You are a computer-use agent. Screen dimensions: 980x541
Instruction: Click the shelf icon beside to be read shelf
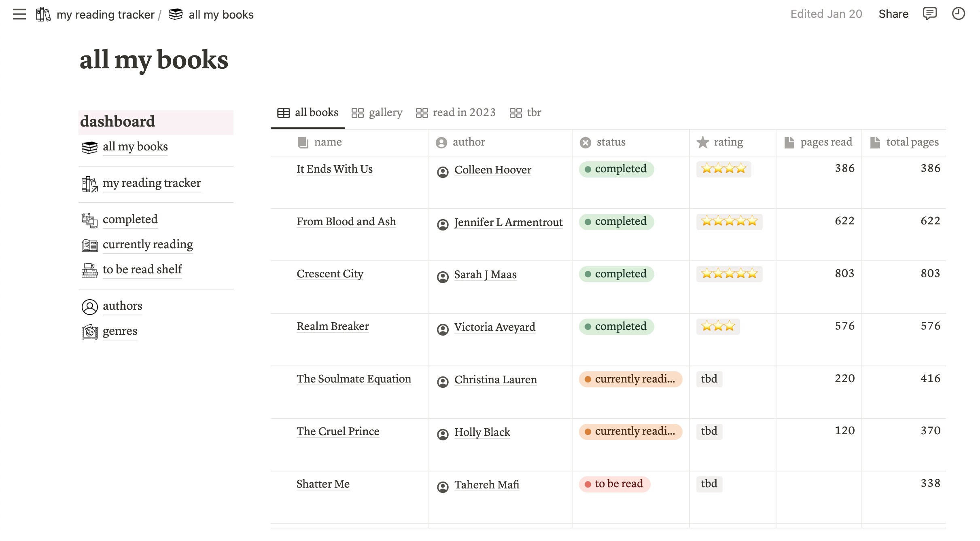tap(89, 270)
